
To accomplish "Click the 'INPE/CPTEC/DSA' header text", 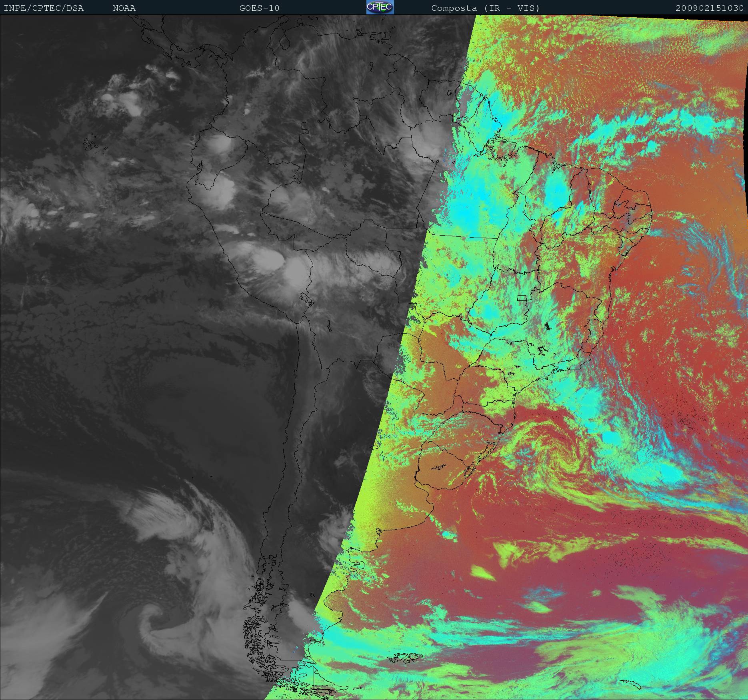I will 44,8.
